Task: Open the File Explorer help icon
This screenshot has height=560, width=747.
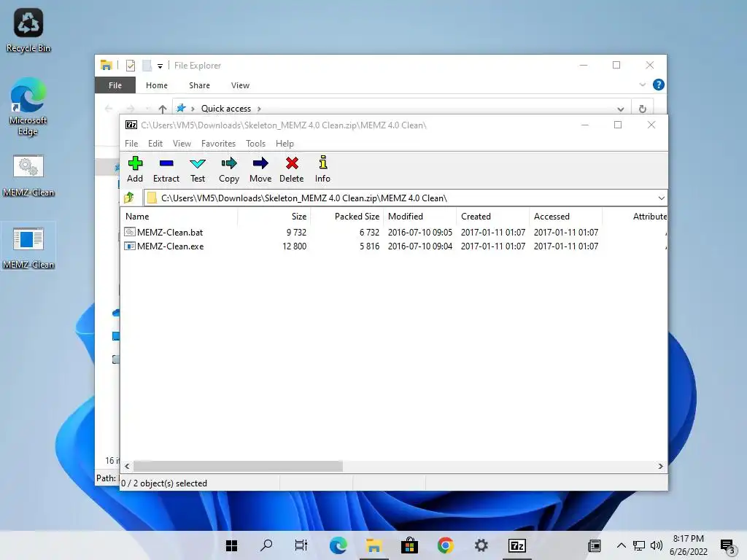Action: [659, 85]
